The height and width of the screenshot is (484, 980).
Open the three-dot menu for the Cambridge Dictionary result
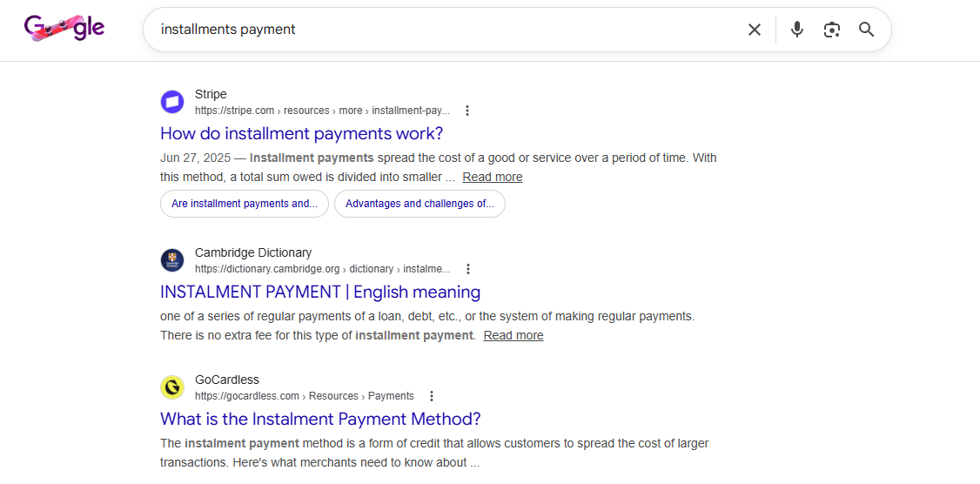[x=468, y=269]
